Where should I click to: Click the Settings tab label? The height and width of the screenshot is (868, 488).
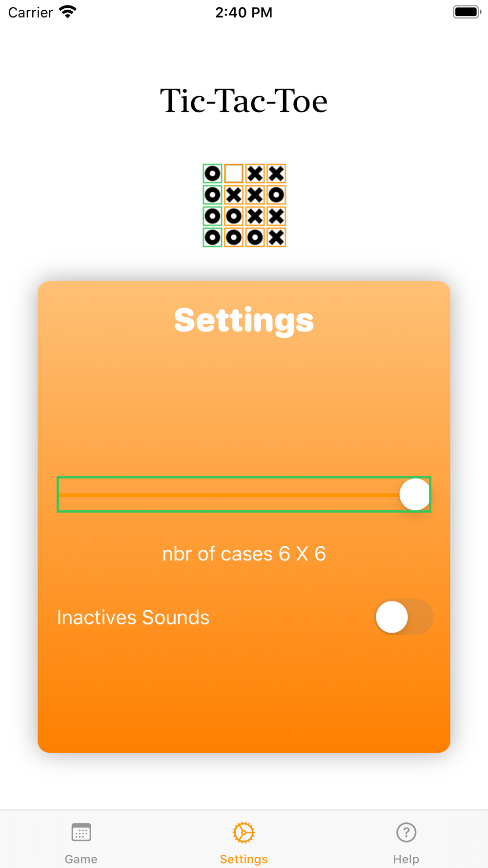[x=244, y=859]
